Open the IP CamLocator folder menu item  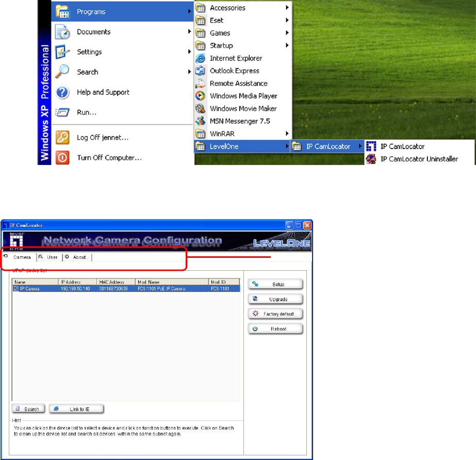click(327, 146)
